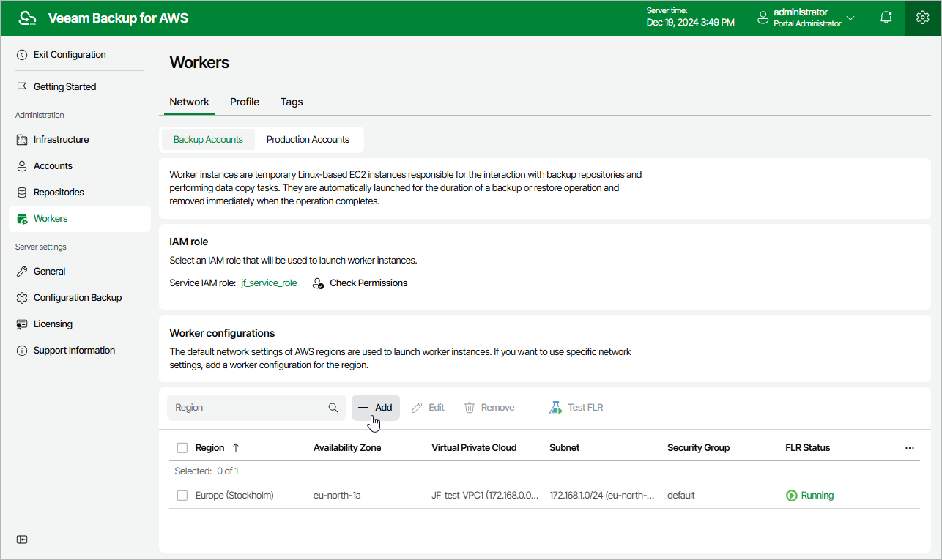The image size is (942, 560).
Task: Click the Add button
Action: [x=376, y=408]
